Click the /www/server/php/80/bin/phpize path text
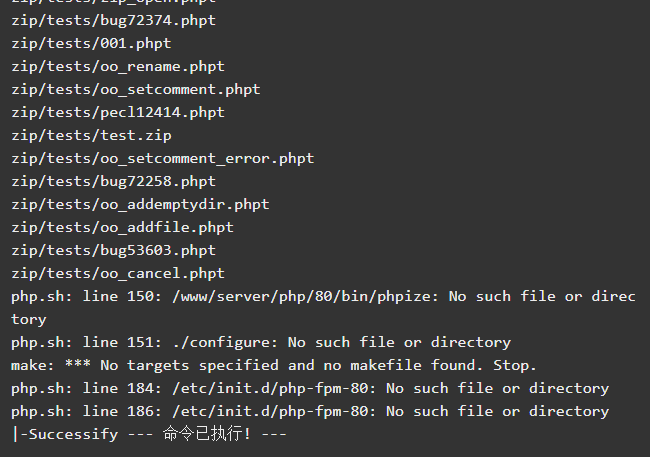The image size is (650, 461). tap(306, 297)
